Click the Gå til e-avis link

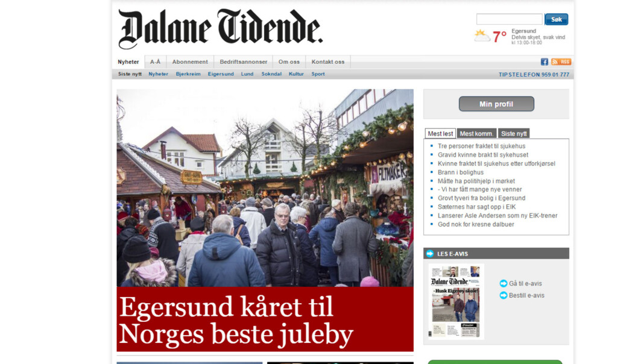(x=525, y=283)
